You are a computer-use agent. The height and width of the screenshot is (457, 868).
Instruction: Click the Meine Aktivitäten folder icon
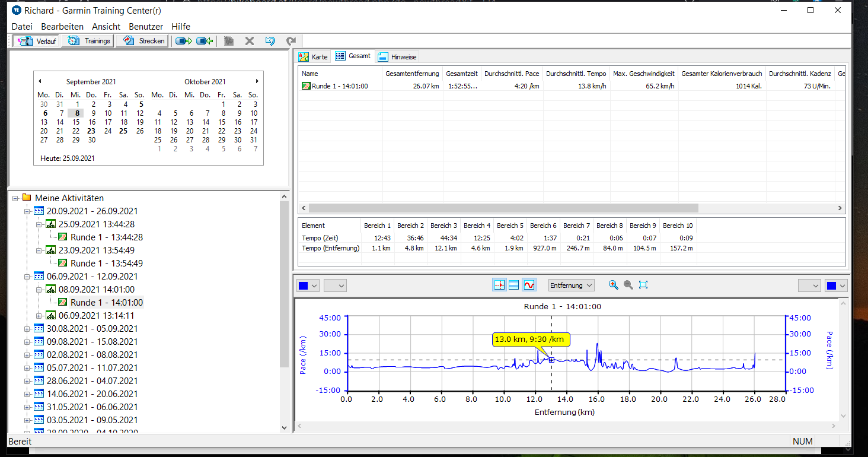[x=27, y=198]
